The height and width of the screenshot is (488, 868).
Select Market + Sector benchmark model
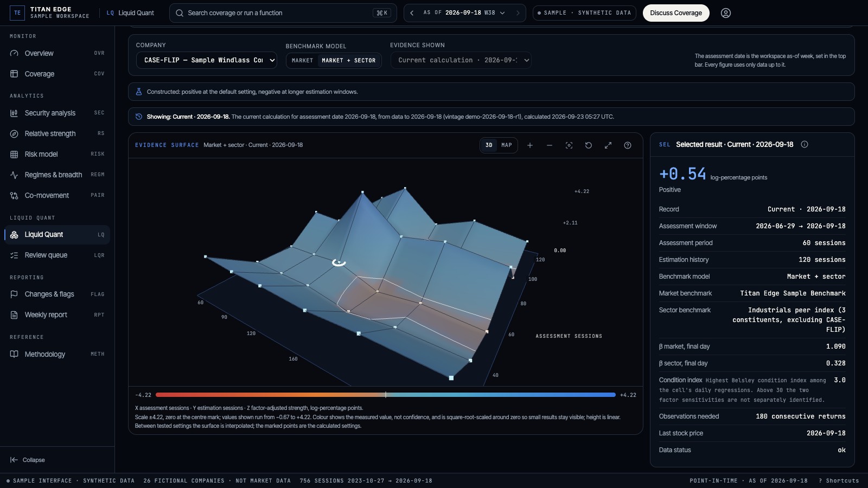(x=348, y=61)
